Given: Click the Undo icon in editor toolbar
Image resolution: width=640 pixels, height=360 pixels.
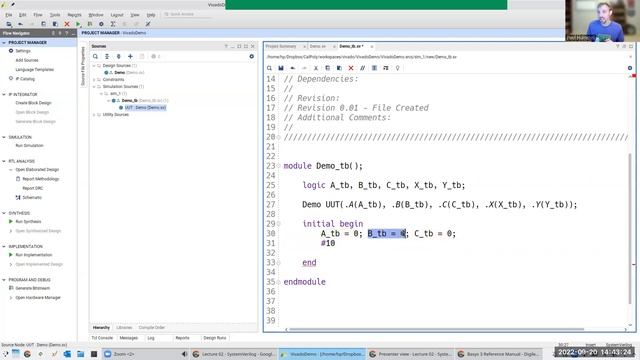Looking at the screenshot, I should pos(293,68).
